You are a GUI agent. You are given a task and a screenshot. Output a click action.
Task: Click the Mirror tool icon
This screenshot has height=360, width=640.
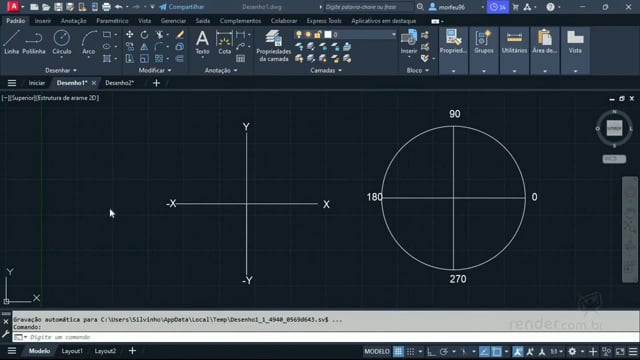point(144,47)
